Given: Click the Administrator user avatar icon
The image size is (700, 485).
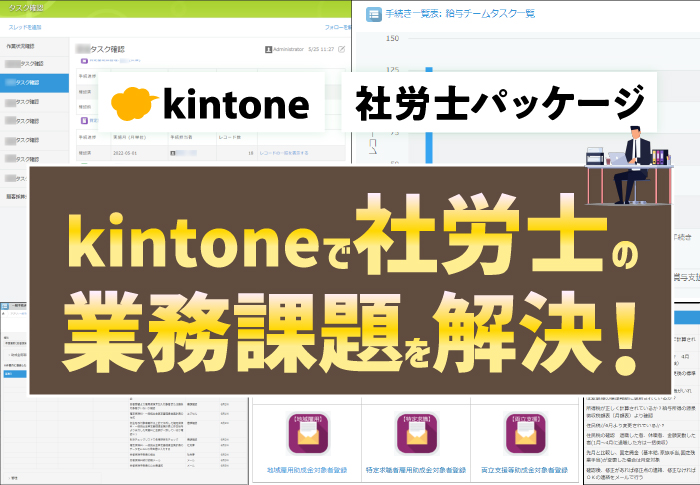Looking at the screenshot, I should [x=268, y=49].
